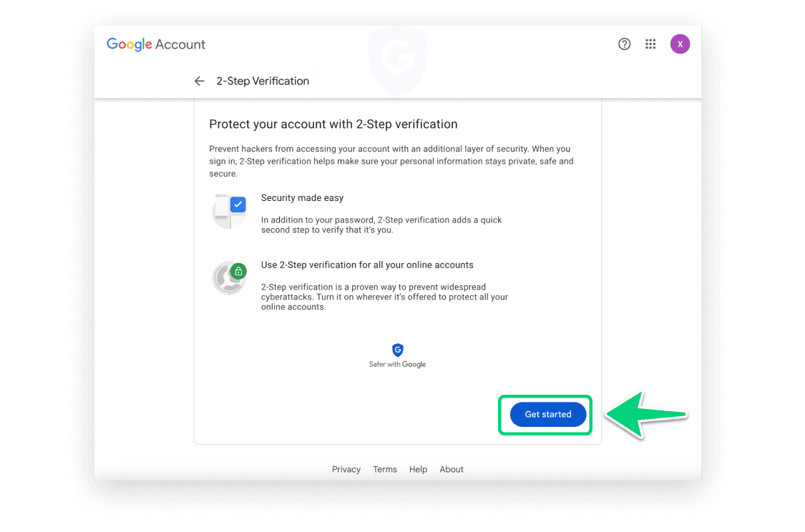Click the phone checkmark illustration icon

(x=230, y=210)
